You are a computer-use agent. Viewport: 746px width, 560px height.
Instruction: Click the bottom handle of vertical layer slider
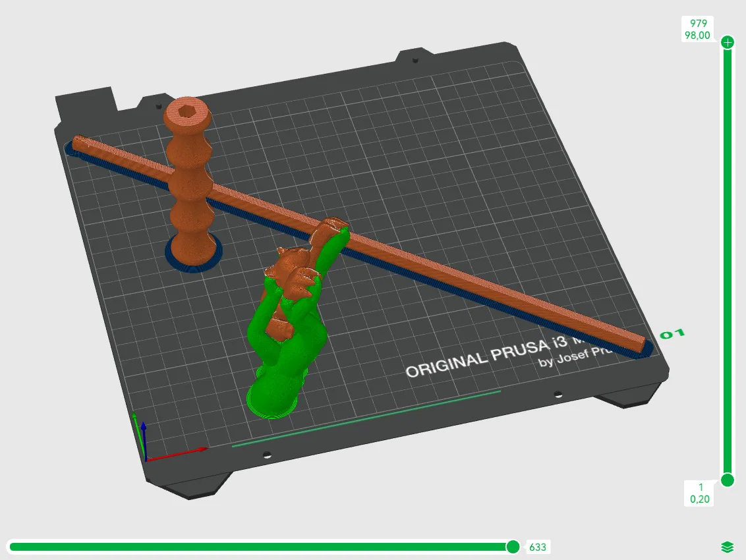click(x=728, y=480)
